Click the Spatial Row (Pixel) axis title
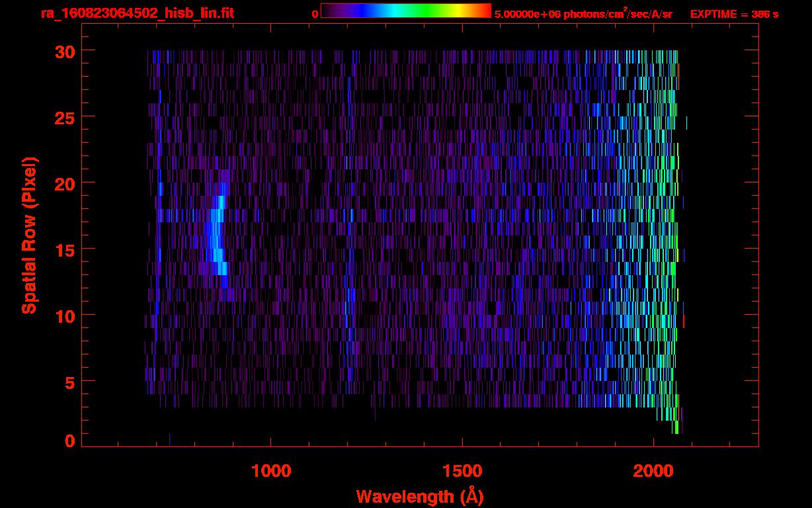This screenshot has width=812, height=508. click(30, 235)
